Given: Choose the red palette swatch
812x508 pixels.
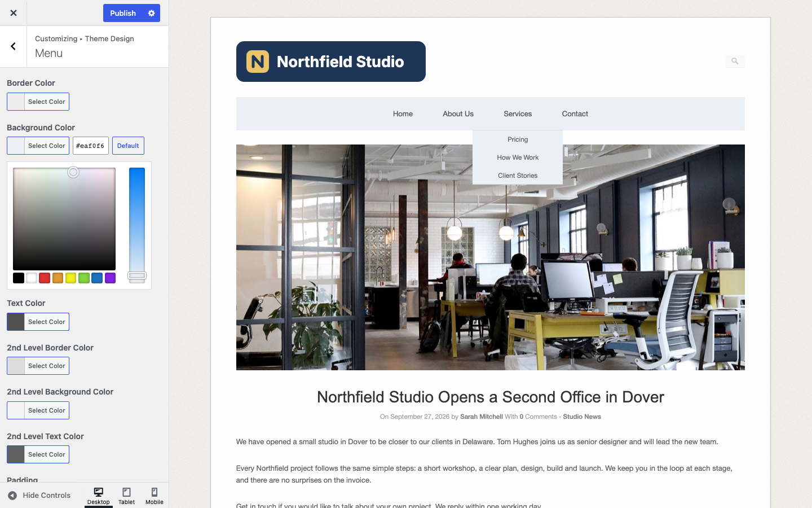Looking at the screenshot, I should 45,278.
